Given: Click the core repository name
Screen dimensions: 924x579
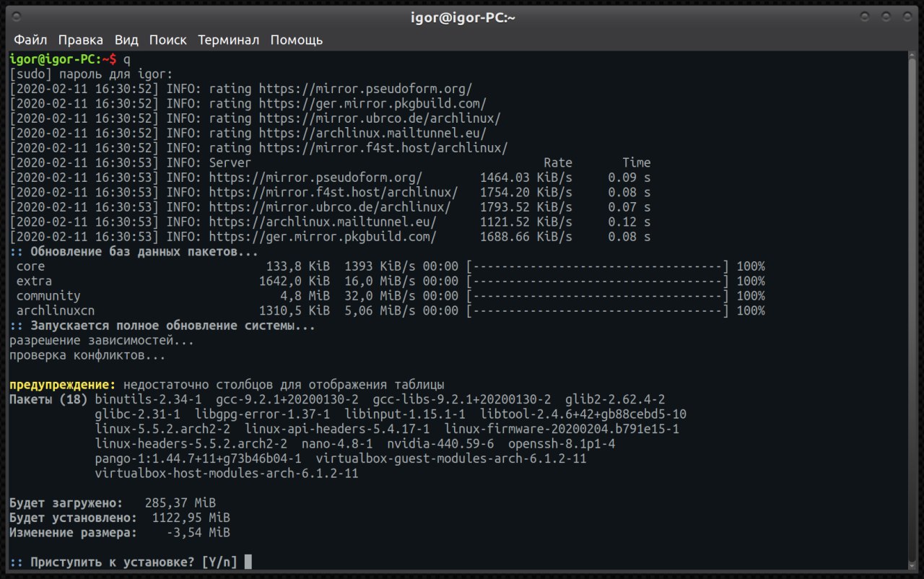Looking at the screenshot, I should (x=30, y=266).
